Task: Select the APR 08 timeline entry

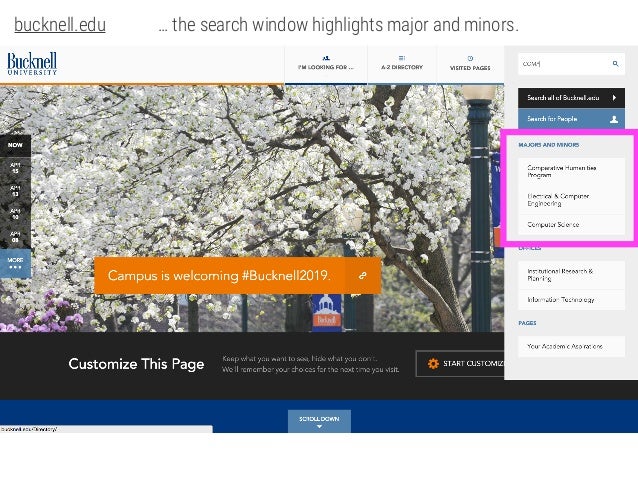Action: [15, 237]
